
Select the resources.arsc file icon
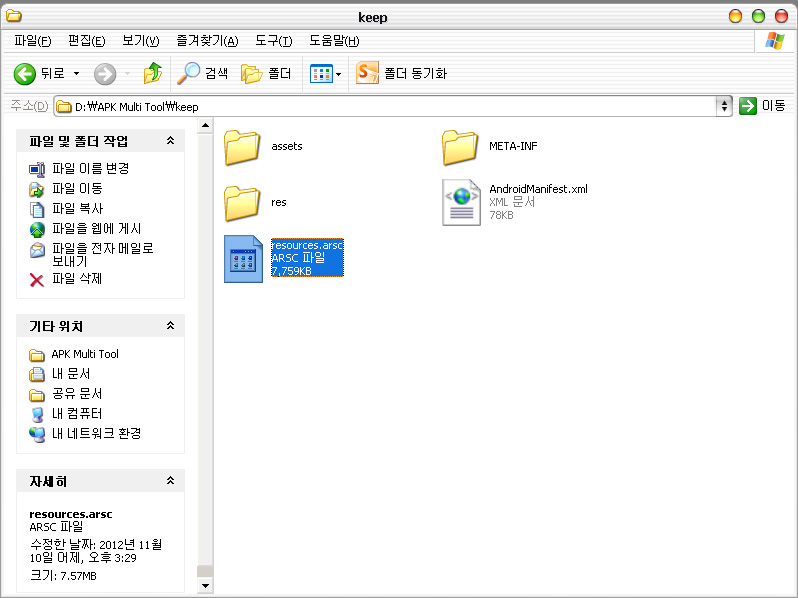coord(243,259)
